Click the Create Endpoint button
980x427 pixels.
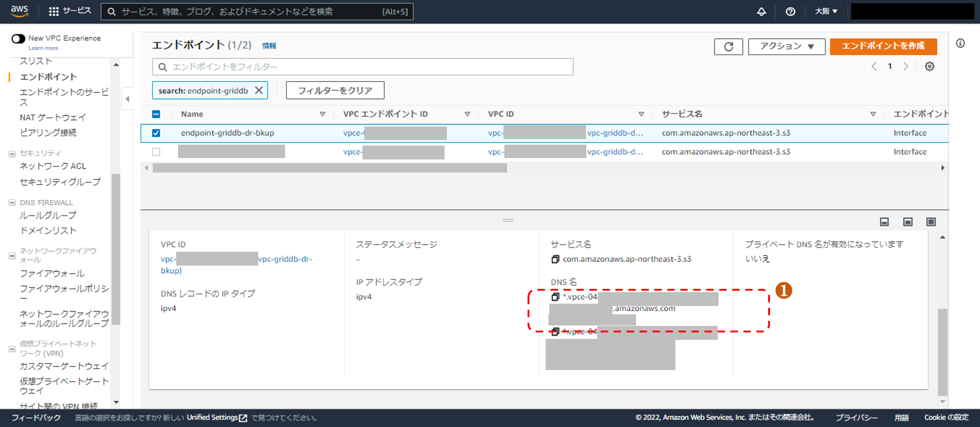tap(883, 46)
